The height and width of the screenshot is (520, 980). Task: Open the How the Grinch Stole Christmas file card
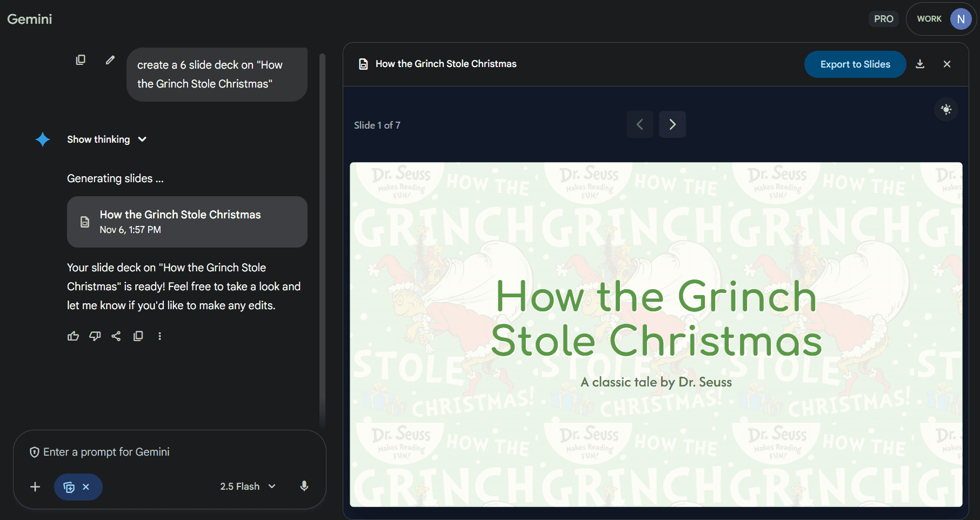click(187, 222)
